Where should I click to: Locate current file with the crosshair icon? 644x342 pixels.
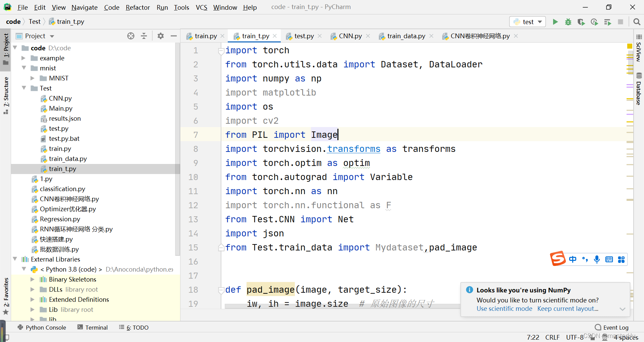(131, 36)
